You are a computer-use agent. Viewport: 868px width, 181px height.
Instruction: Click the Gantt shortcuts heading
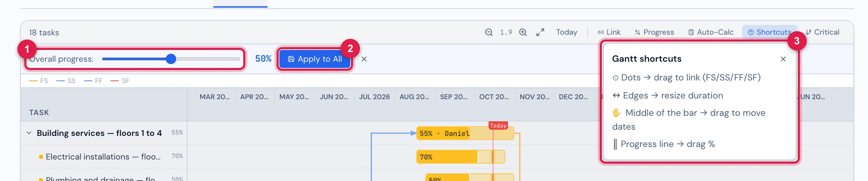click(x=647, y=59)
